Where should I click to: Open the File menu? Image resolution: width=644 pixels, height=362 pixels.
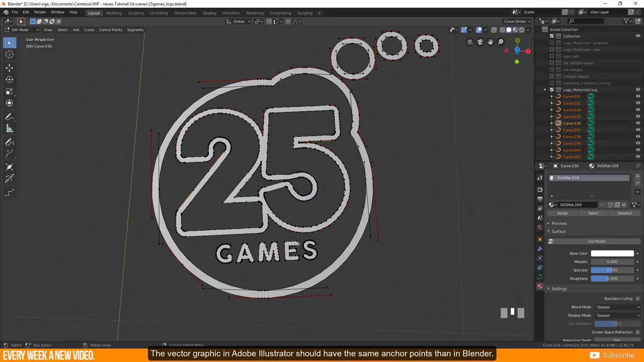click(15, 12)
